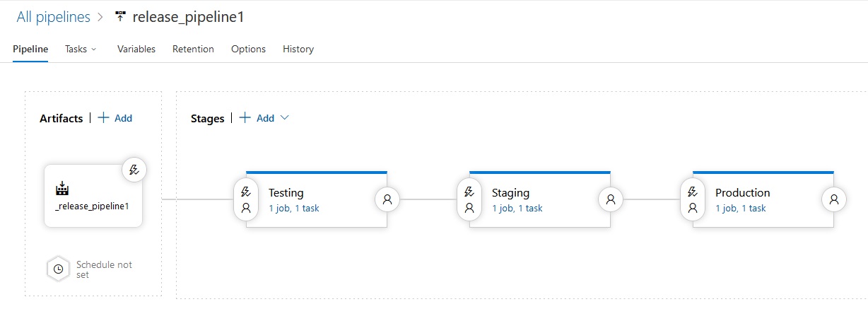868x321 pixels.
Task: Open Production stage 1 job, 1 task link
Action: point(741,209)
